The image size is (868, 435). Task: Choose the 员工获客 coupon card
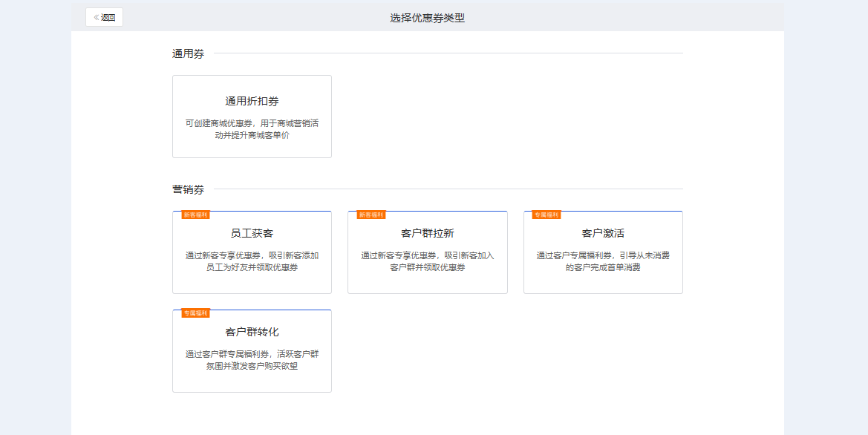click(252, 252)
